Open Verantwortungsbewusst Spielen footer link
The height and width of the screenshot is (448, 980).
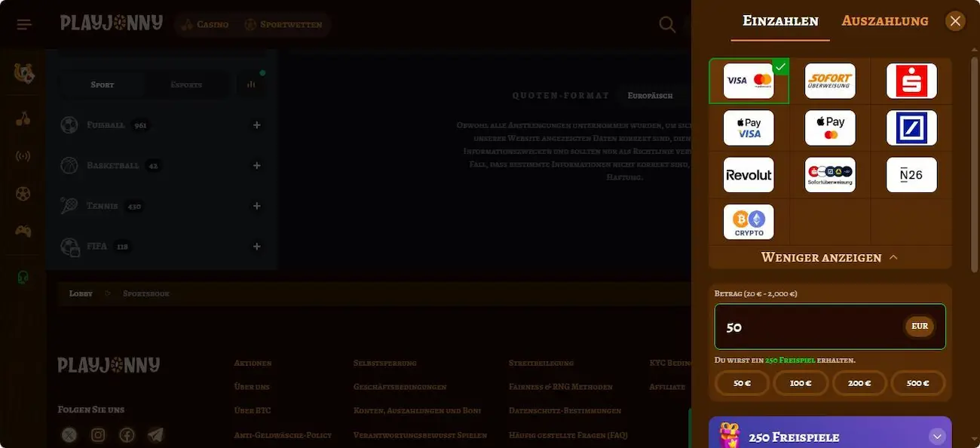coord(420,435)
